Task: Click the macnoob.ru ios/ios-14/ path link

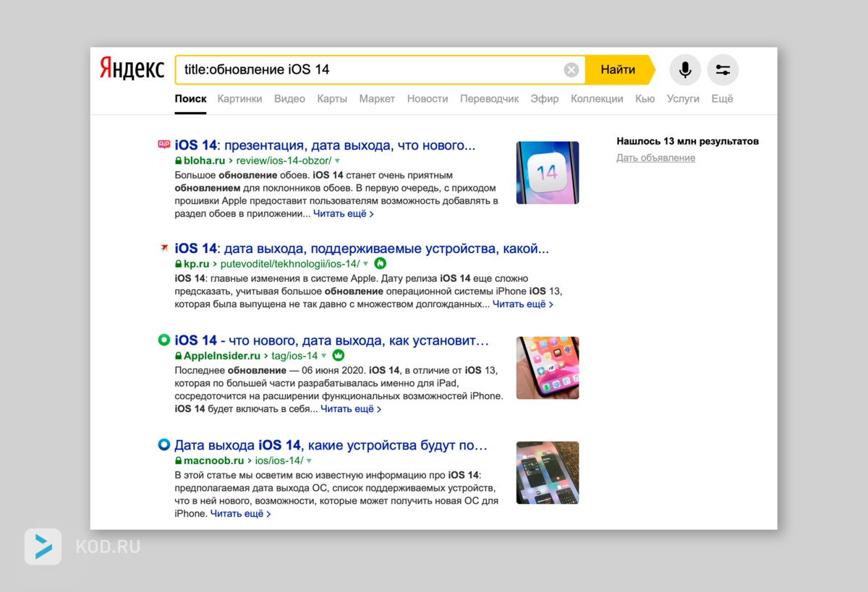Action: 279,460
